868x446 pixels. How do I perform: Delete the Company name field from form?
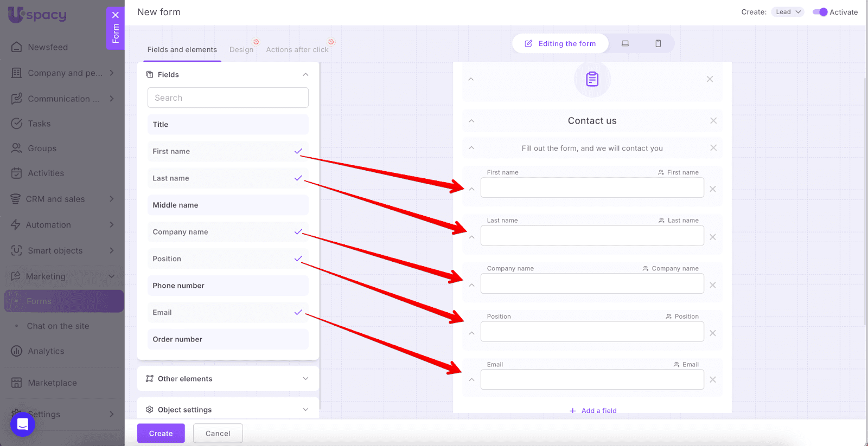click(x=713, y=285)
